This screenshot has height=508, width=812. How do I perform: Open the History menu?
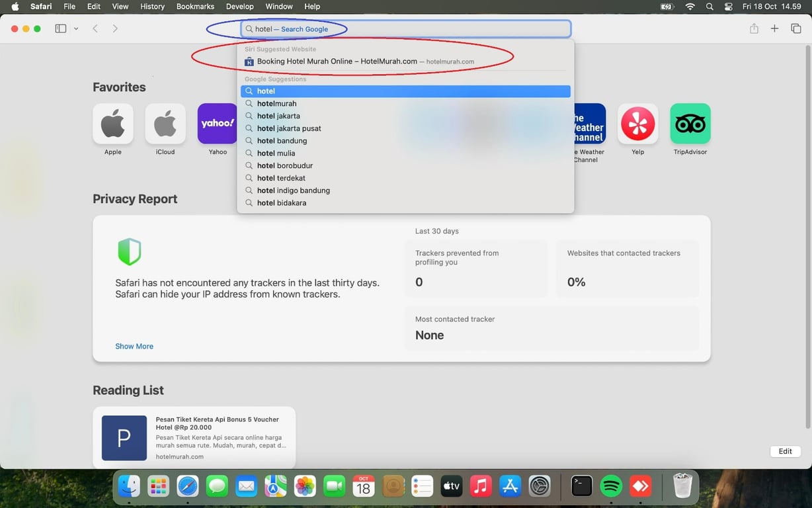coord(152,7)
